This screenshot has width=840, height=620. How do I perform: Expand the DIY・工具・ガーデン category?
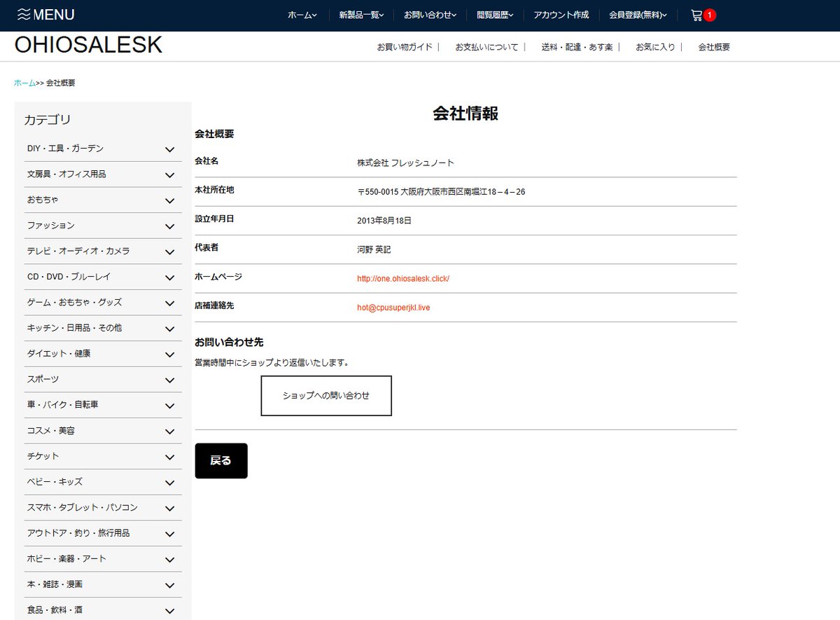point(103,149)
